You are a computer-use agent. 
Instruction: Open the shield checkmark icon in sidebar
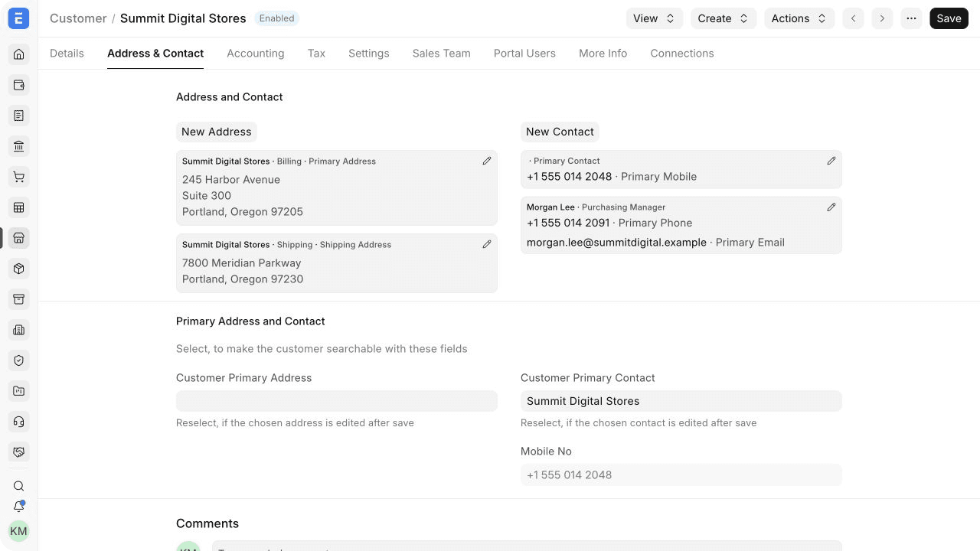point(19,360)
